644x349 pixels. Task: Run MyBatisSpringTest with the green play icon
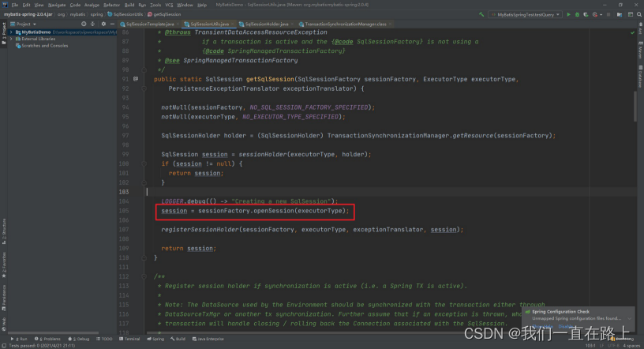pos(568,14)
